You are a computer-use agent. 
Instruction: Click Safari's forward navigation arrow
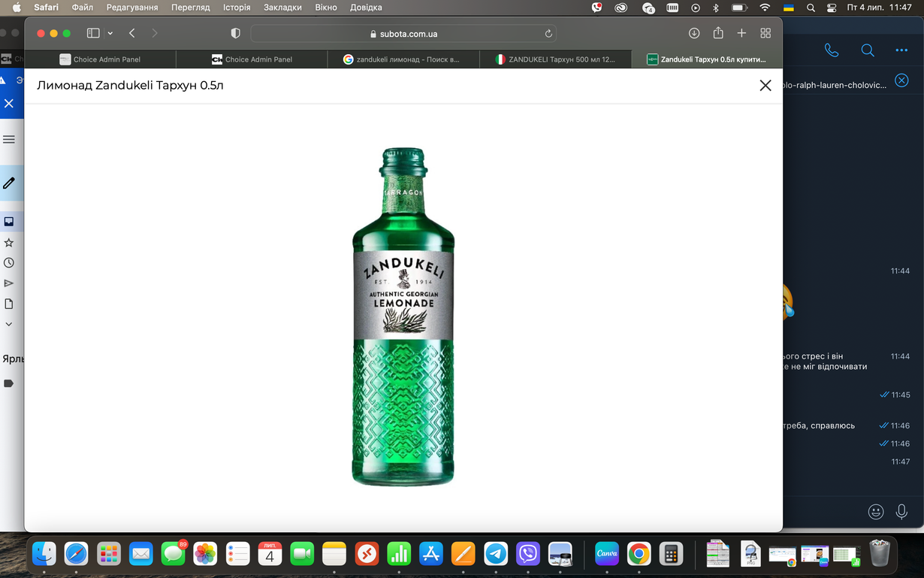pos(155,33)
